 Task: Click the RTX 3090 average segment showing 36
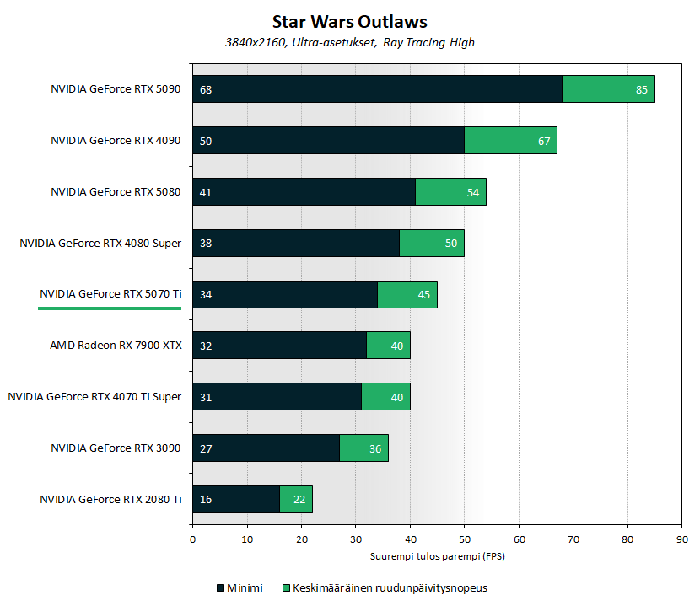[x=363, y=448]
